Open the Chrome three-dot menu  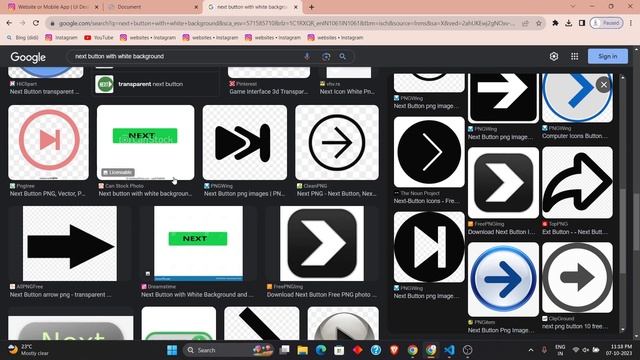pyautogui.click(x=631, y=23)
